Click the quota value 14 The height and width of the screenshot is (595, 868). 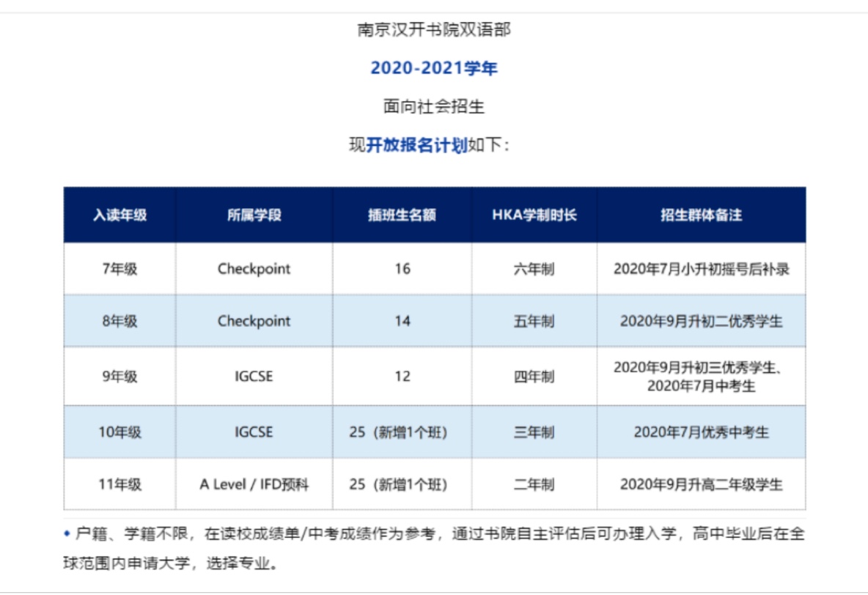pyautogui.click(x=402, y=321)
